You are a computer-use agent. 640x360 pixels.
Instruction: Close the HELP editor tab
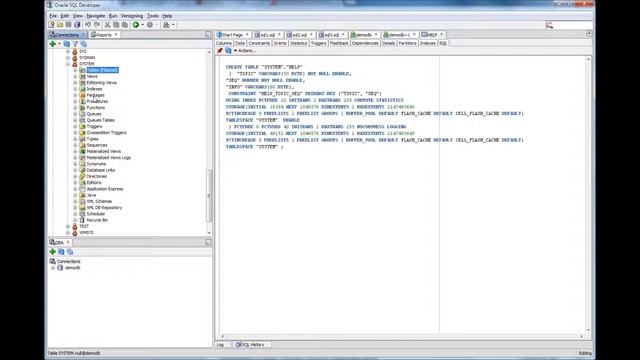441,35
